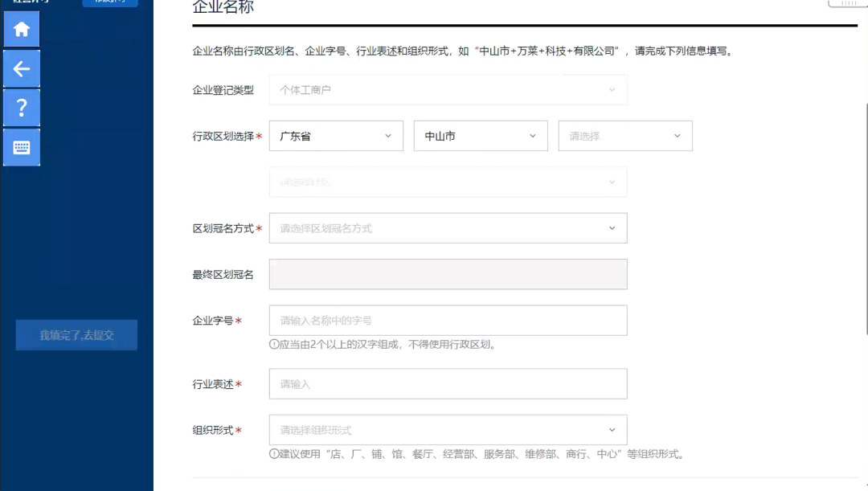The width and height of the screenshot is (868, 491).
Task: Click inside the 行业表述 input field
Action: pos(448,383)
